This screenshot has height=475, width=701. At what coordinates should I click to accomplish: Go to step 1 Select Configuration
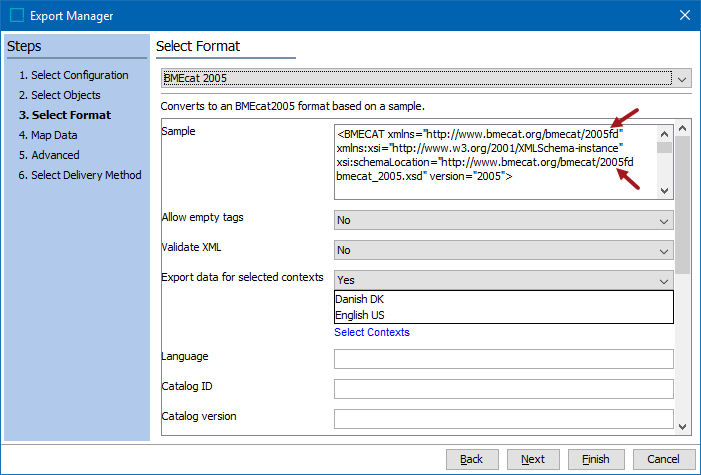point(74,75)
